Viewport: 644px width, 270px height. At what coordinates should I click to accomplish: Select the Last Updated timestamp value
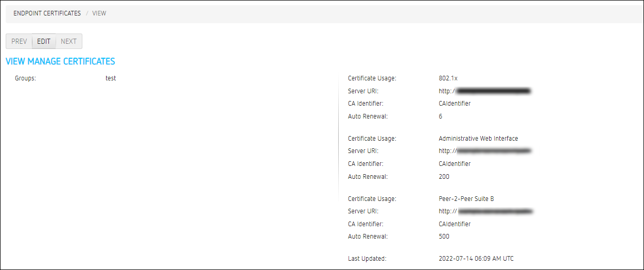(x=476, y=259)
